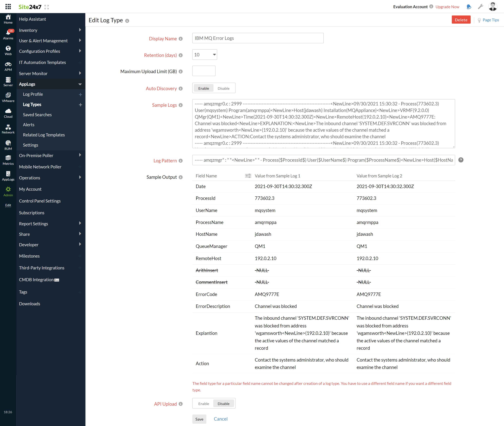Click the Delete button
Image resolution: width=504 pixels, height=426 pixels.
(x=461, y=20)
